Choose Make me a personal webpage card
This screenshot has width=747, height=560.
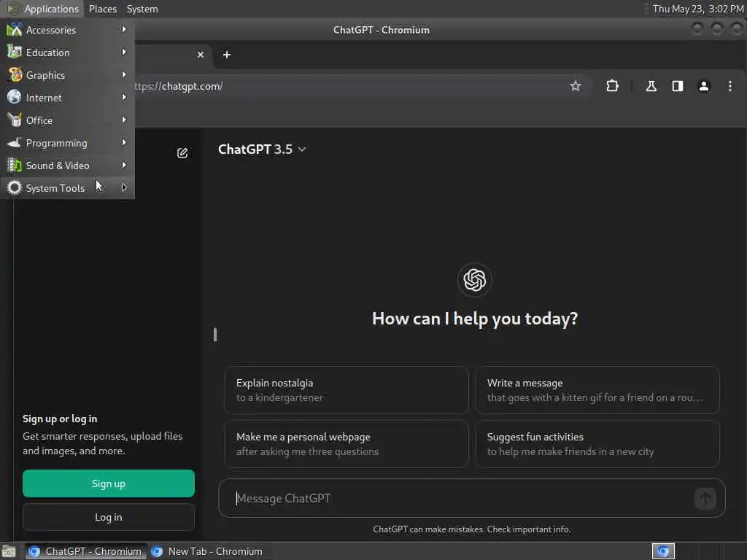coord(347,444)
